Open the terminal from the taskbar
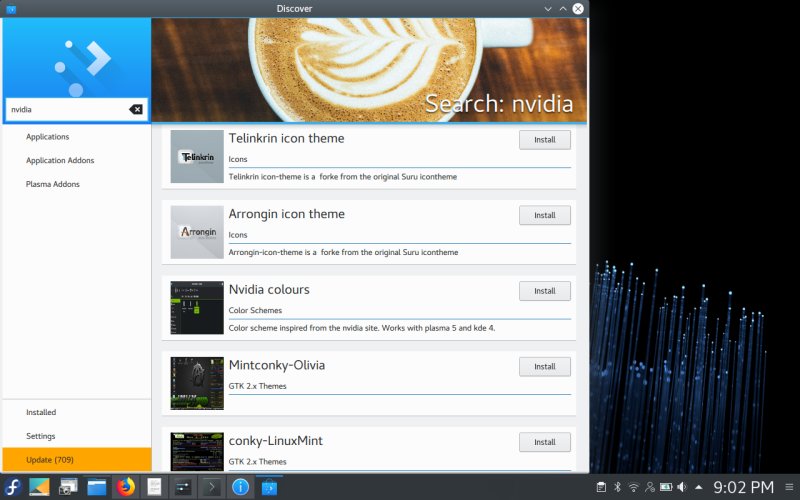 coord(212,487)
